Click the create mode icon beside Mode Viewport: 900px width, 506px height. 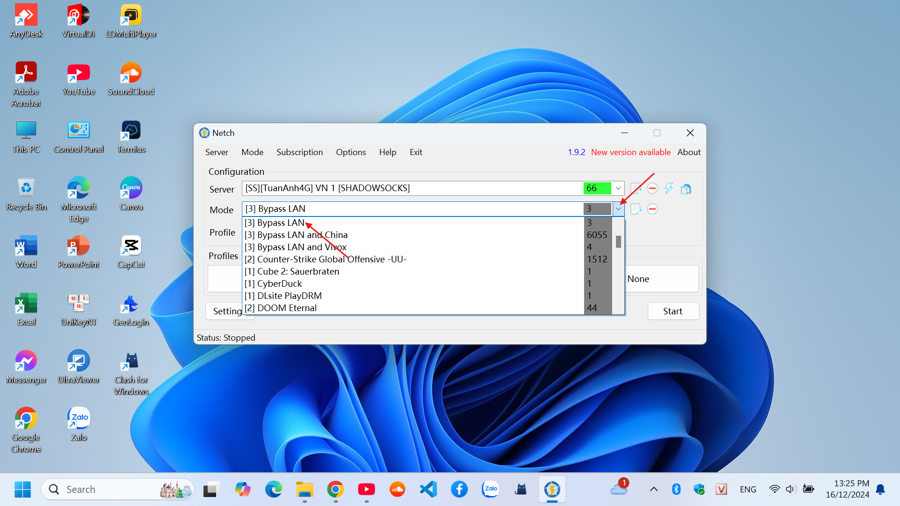pyautogui.click(x=636, y=209)
